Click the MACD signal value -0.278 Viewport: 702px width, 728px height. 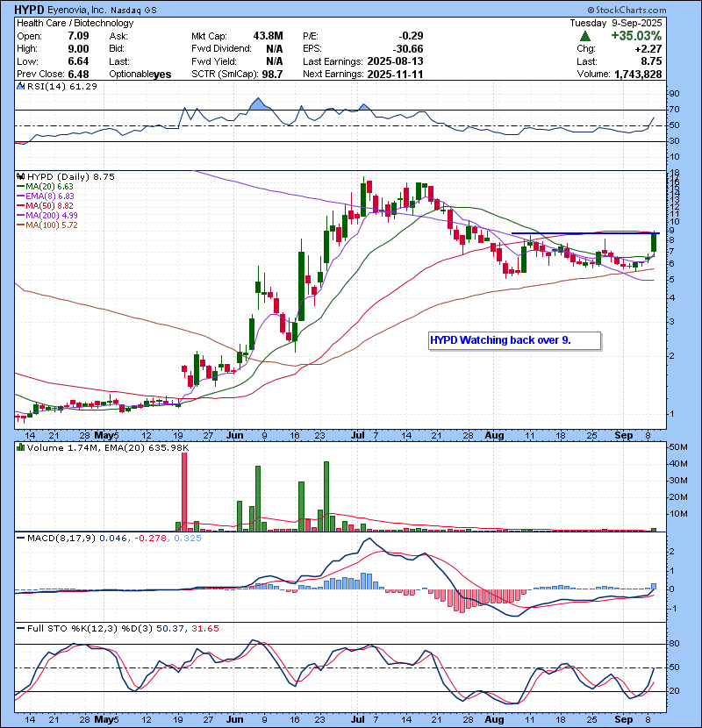pos(152,539)
